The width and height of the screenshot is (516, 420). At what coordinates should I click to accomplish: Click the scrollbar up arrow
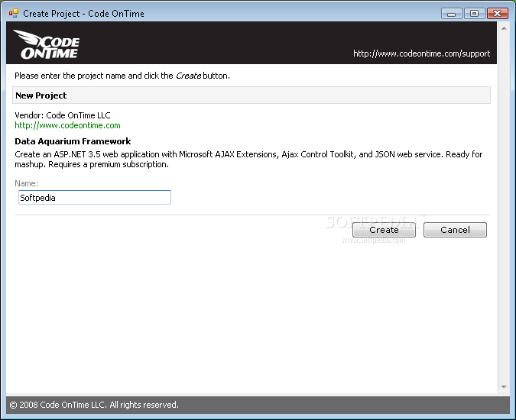[x=504, y=28]
